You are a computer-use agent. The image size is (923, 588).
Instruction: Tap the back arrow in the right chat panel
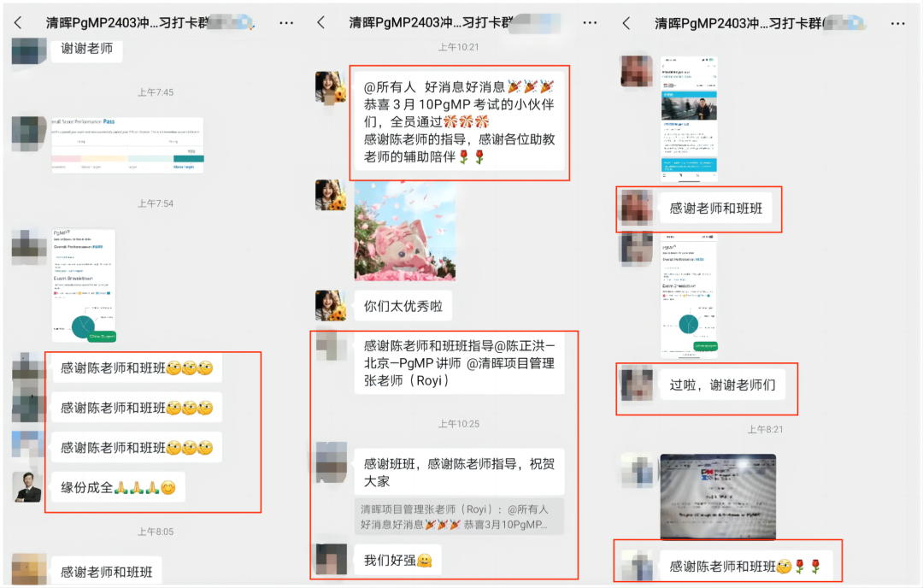(x=626, y=23)
